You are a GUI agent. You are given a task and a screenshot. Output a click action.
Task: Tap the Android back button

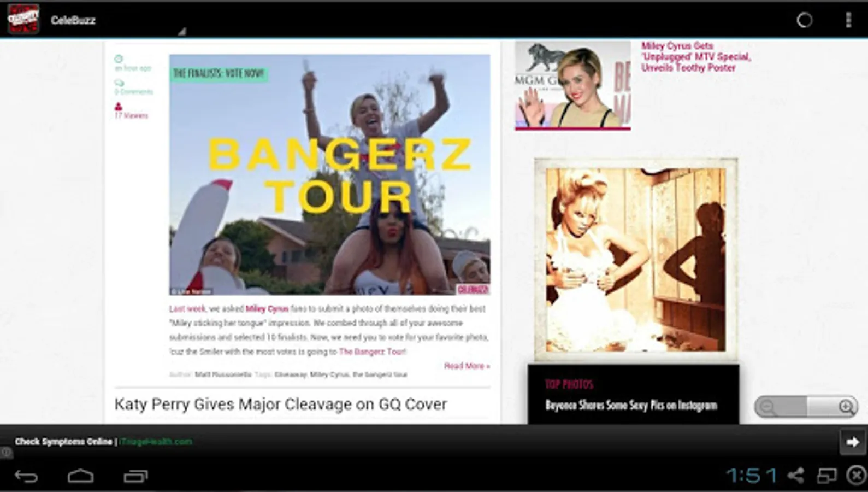pos(26,476)
